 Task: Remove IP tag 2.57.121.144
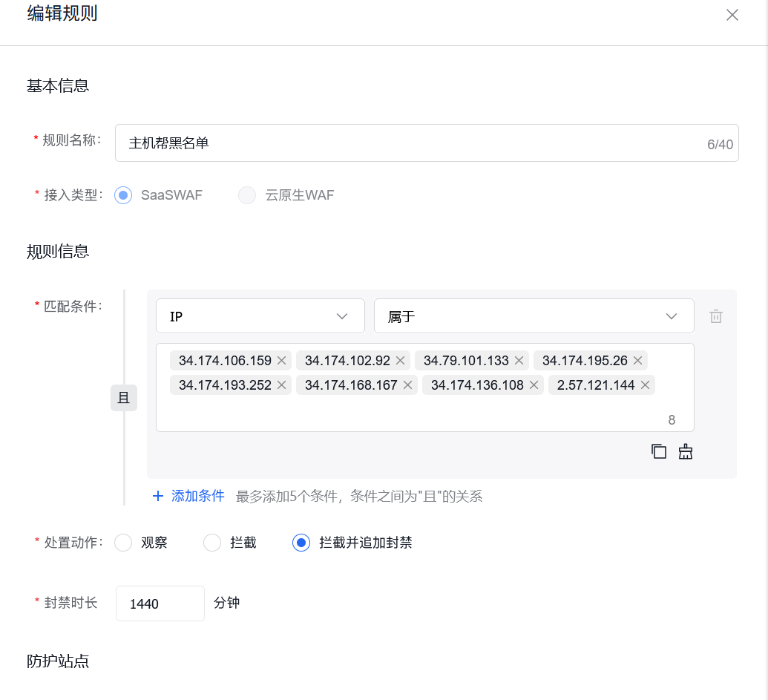point(645,385)
